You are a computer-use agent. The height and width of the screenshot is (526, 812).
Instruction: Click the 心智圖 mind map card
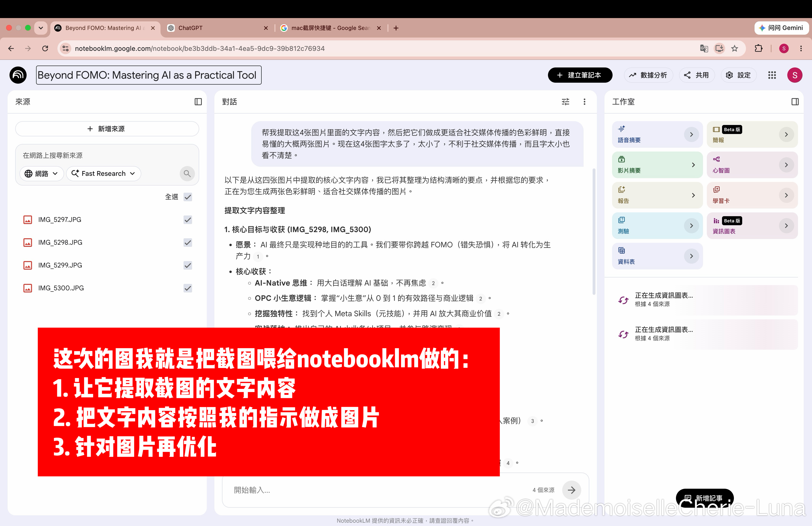click(752, 165)
